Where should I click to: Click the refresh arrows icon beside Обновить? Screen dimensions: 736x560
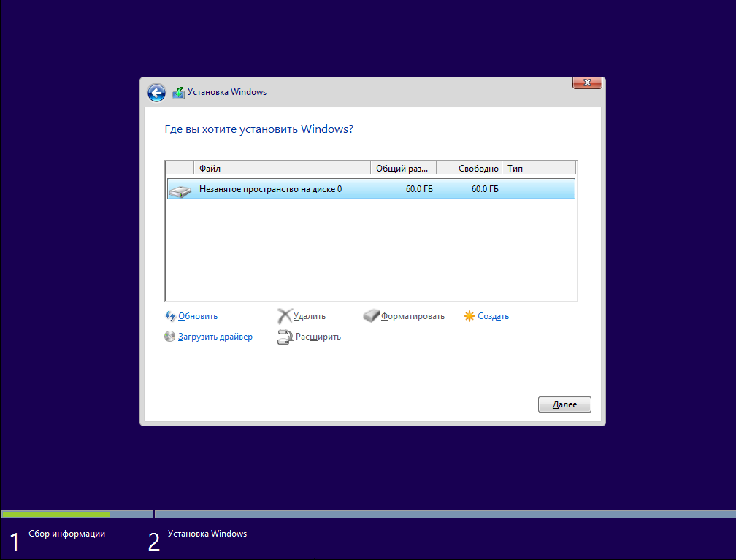point(170,316)
